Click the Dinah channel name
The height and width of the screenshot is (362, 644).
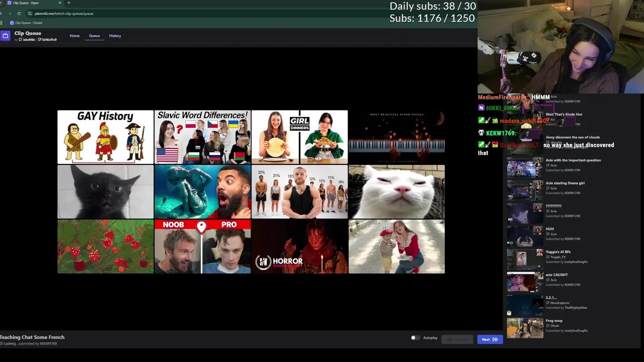pos(554,326)
